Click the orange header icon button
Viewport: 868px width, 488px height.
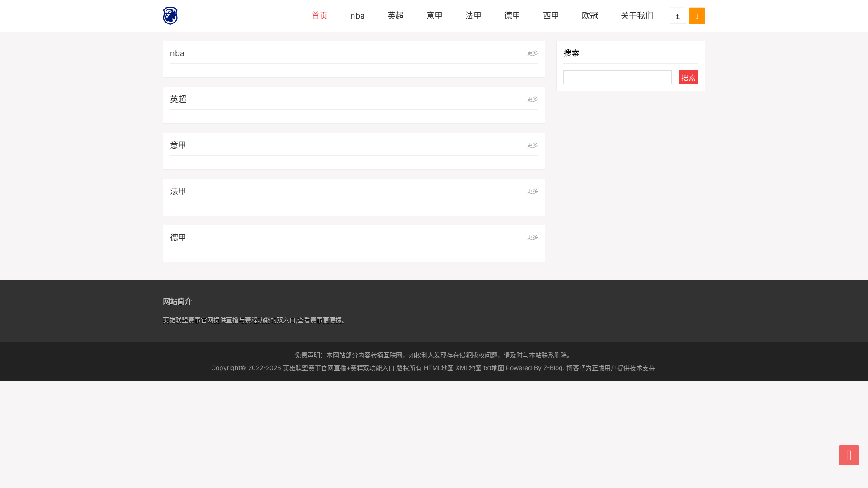697,16
